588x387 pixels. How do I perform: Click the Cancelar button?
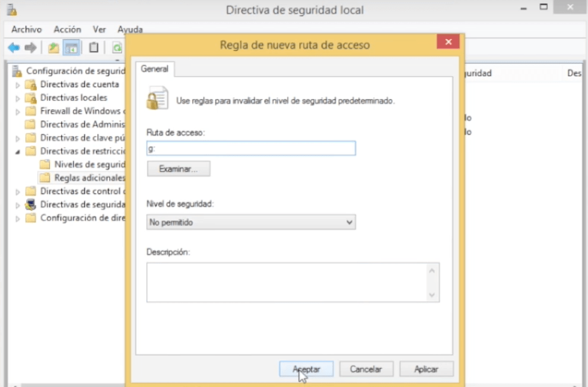coord(365,369)
